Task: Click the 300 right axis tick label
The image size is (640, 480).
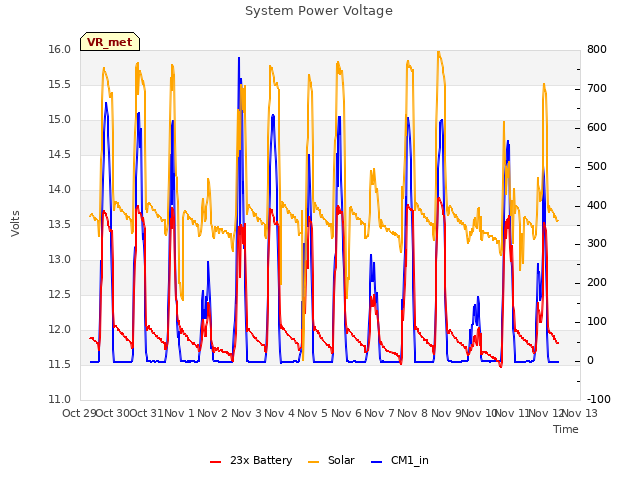Action: click(597, 244)
